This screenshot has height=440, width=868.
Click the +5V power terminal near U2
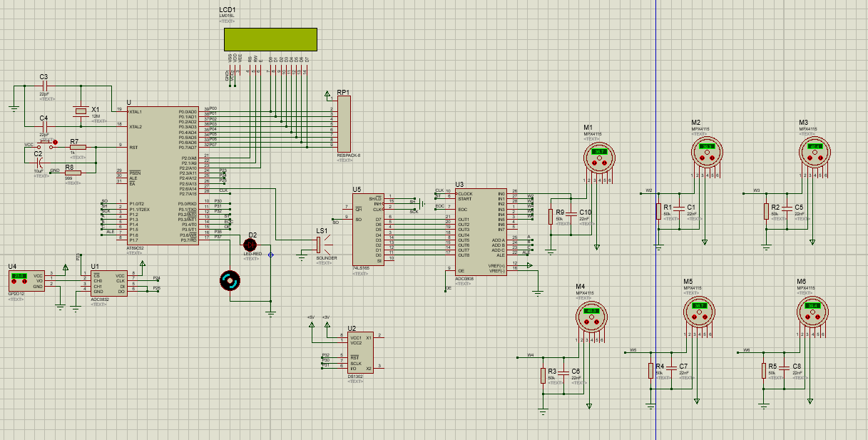click(x=310, y=323)
